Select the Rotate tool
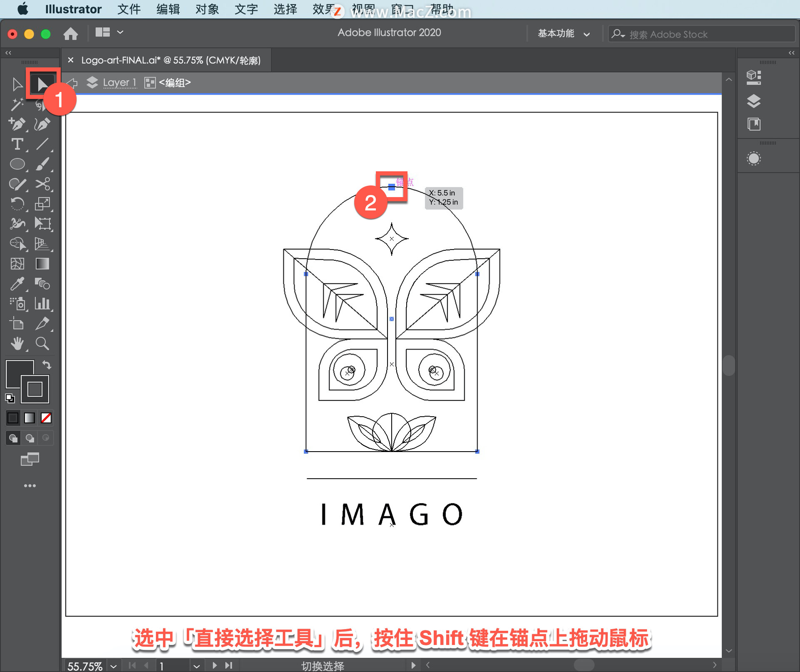The width and height of the screenshot is (800, 672). tap(17, 204)
